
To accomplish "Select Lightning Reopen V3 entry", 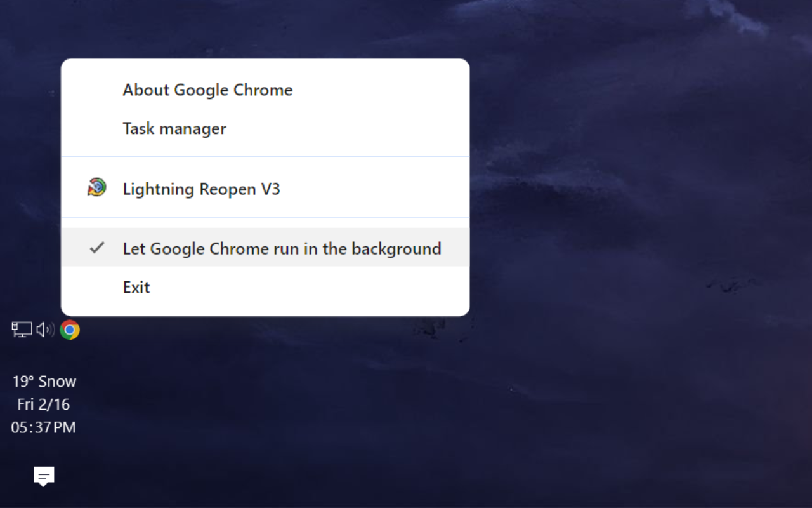I will 202,189.
